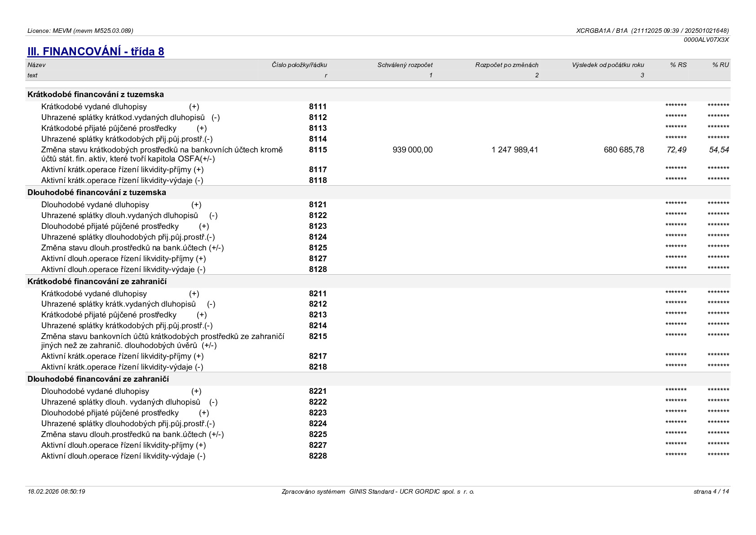Click the 72,49 percentage value
This screenshot has height=535, width=756.
pyautogui.click(x=676, y=150)
